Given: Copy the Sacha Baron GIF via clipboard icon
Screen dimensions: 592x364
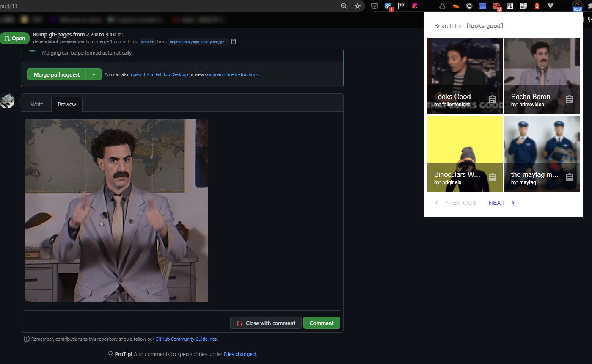Looking at the screenshot, I should 570,99.
